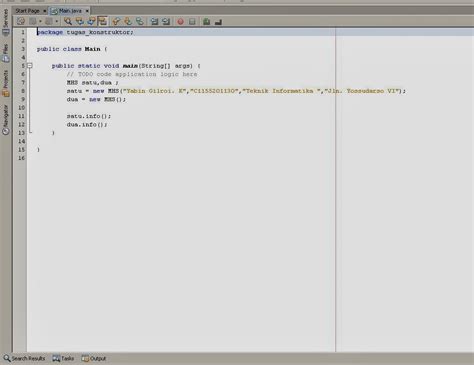The width and height of the screenshot is (474, 365).
Task: Open the Output window
Action: click(x=94, y=359)
